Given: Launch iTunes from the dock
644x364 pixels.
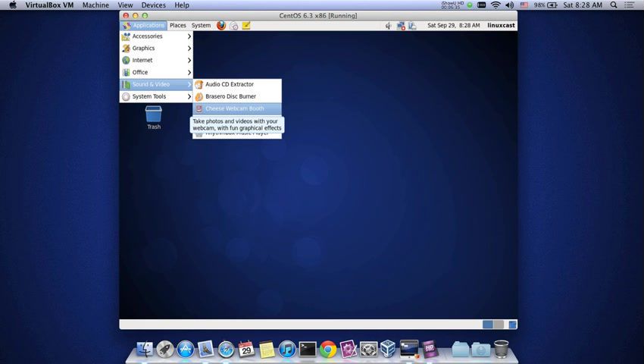Looking at the screenshot, I should tap(287, 349).
